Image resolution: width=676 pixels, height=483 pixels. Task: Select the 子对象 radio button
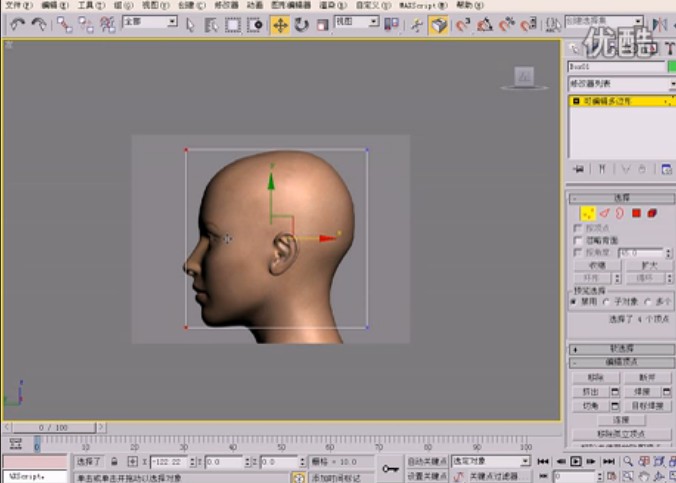(607, 301)
